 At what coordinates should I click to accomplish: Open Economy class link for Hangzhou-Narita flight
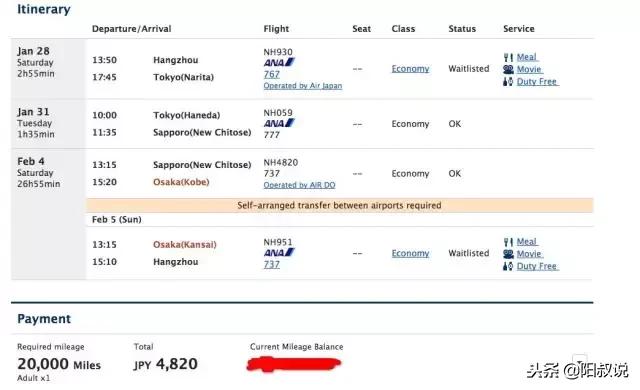tap(410, 69)
